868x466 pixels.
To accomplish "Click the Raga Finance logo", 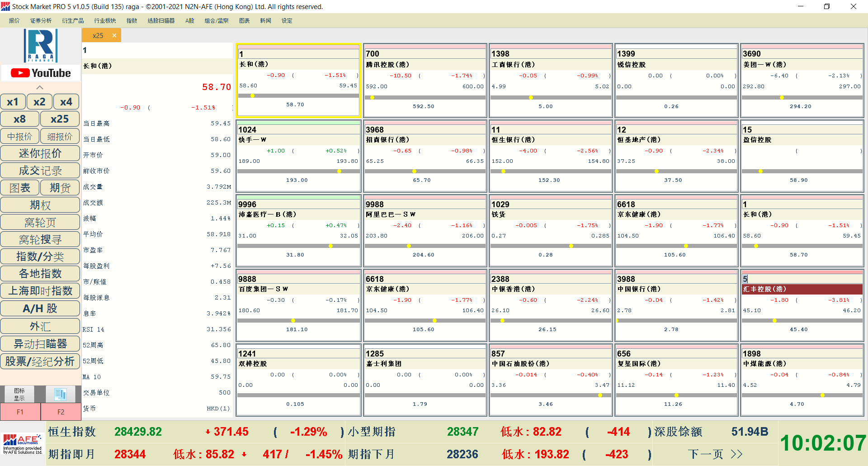I will [41, 46].
